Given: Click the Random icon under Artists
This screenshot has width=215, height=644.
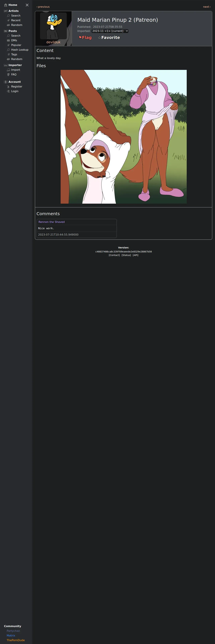Looking at the screenshot, I should (9, 25).
